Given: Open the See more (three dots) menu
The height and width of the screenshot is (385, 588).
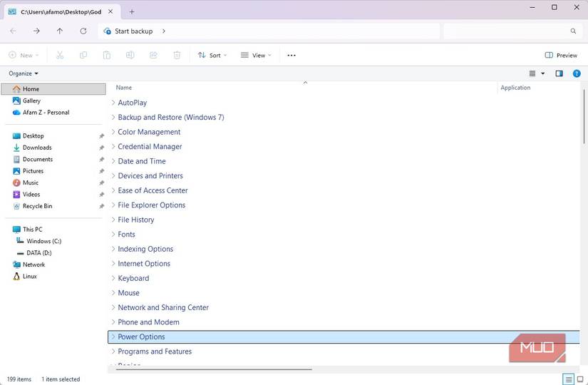Looking at the screenshot, I should coord(292,55).
